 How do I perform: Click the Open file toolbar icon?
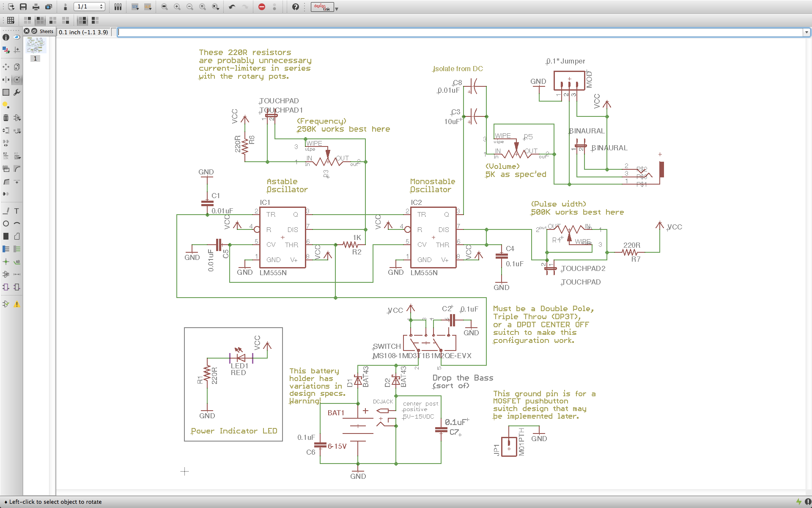point(11,7)
